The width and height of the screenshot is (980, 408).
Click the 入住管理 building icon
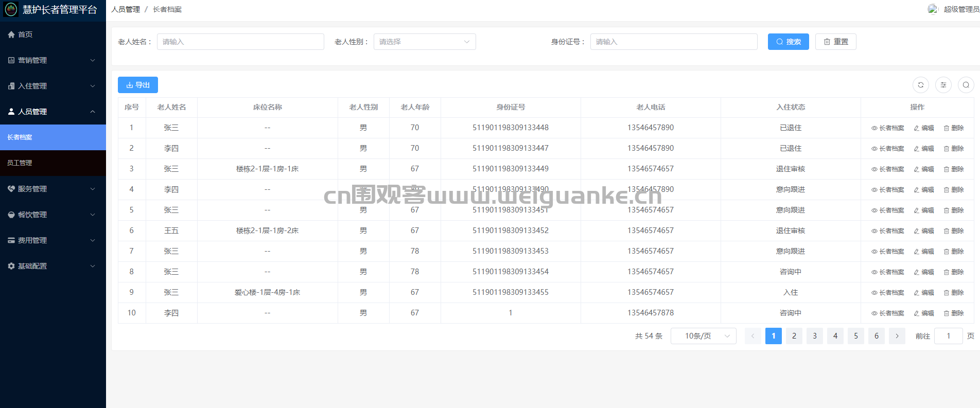click(11, 86)
